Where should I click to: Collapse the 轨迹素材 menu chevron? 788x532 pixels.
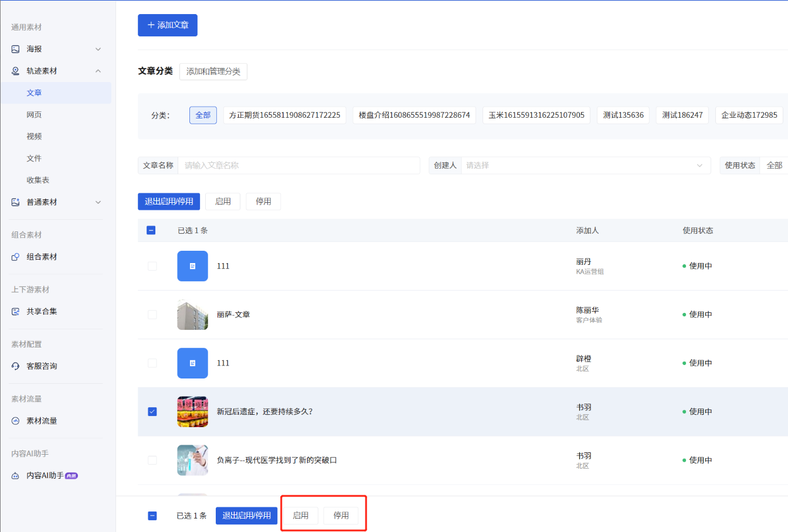(98, 71)
